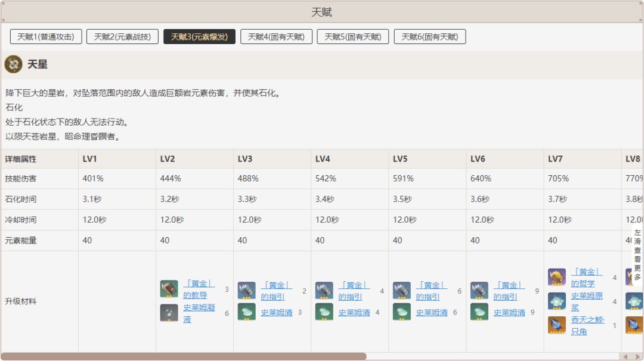Click the 天赋 section title
Image resolution: width=644 pixels, height=361 pixels.
click(x=321, y=12)
